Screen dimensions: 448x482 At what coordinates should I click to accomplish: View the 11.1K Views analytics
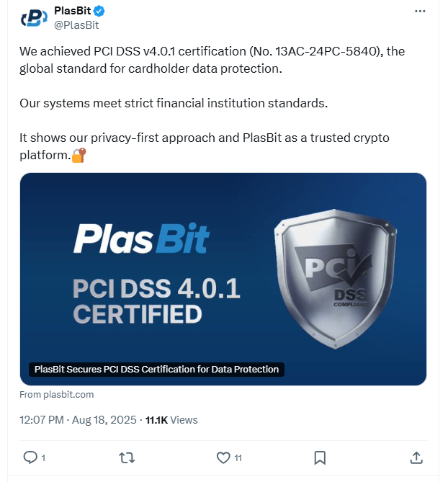[x=171, y=420]
